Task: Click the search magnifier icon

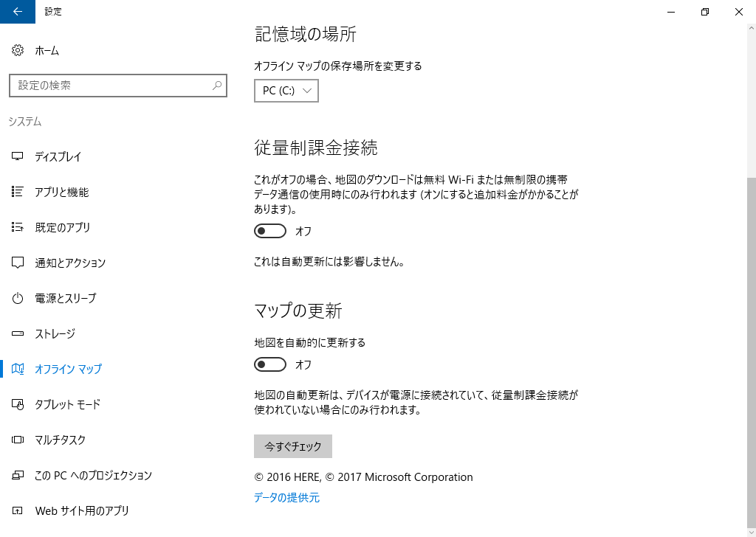Action: 217,86
